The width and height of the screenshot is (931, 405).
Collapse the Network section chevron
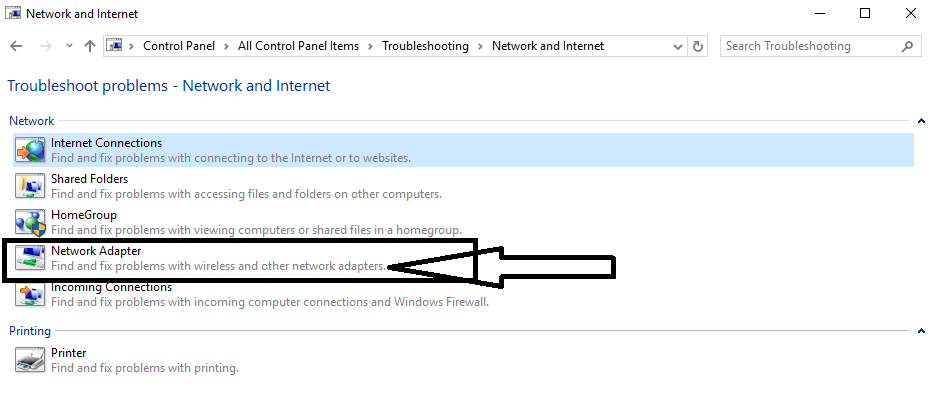[920, 121]
